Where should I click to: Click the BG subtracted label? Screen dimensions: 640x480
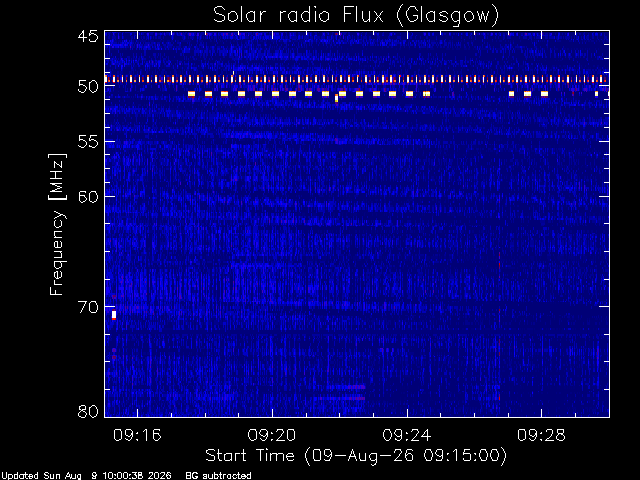coord(218,476)
